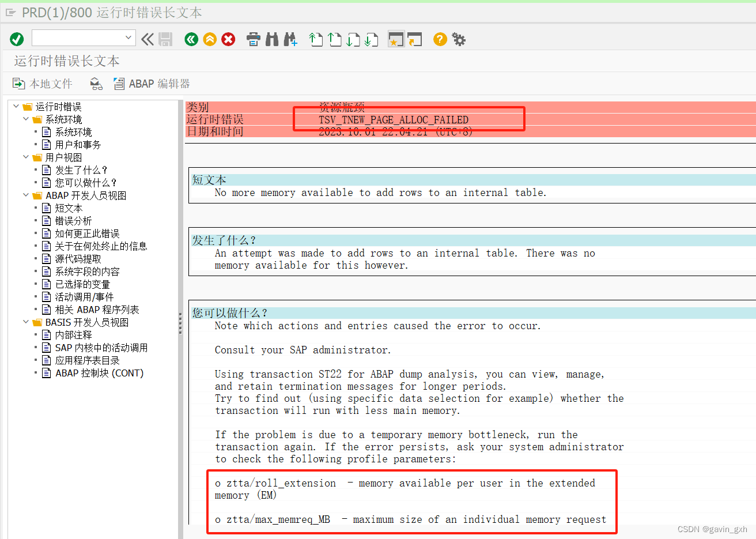Save the runtime error long text
Image resolution: width=756 pixels, height=539 pixels.
(165, 39)
